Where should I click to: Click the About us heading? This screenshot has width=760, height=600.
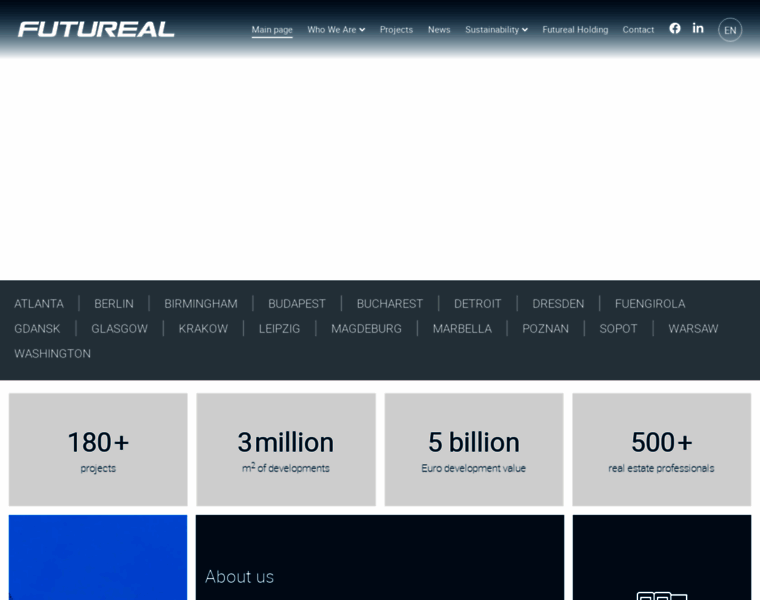point(239,577)
